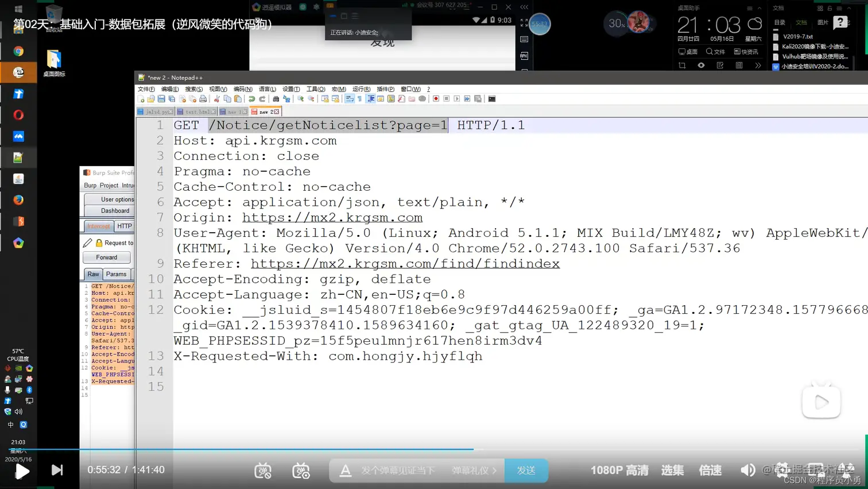
Task: Toggle word wrap in Notepad++ toolbar
Action: 349,99
